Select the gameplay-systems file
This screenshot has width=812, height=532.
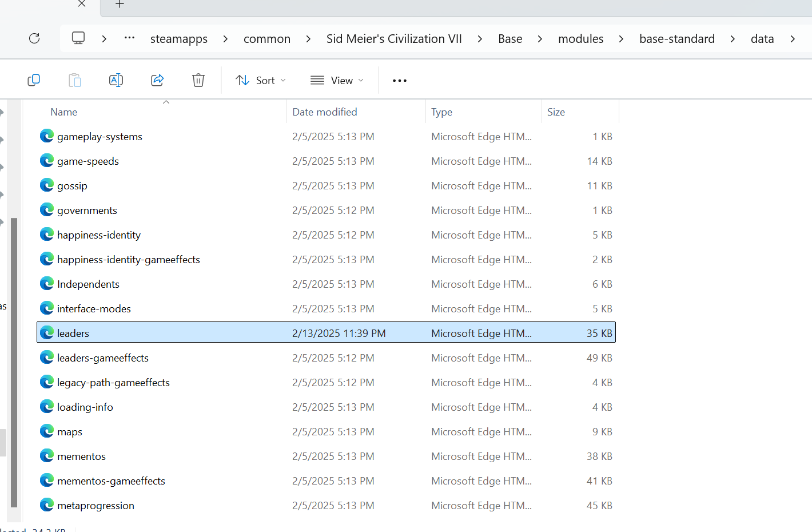click(x=99, y=137)
